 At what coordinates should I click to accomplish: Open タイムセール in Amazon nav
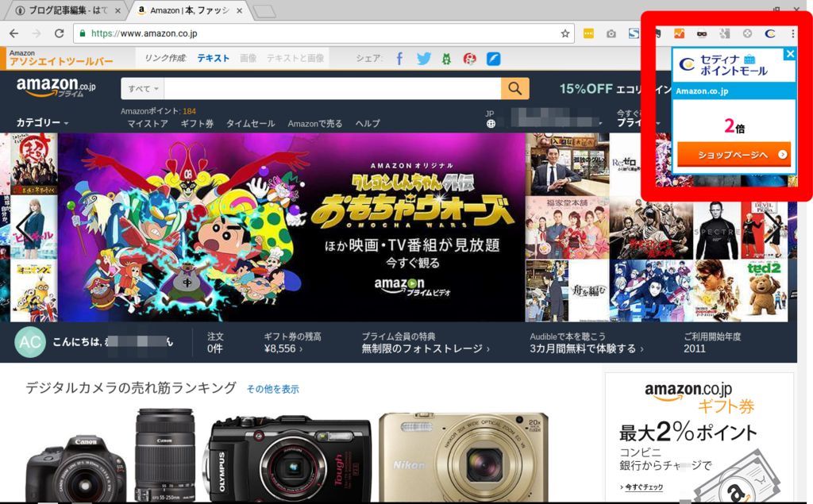(250, 123)
